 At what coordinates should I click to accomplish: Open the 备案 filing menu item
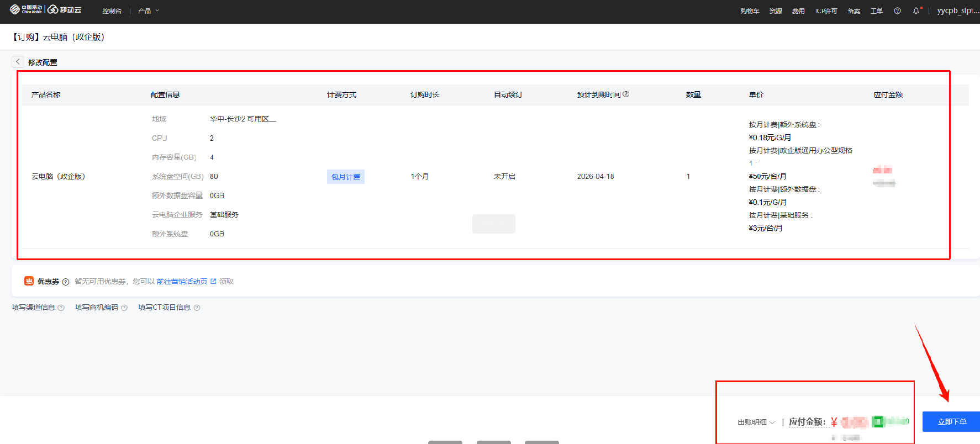click(x=853, y=11)
